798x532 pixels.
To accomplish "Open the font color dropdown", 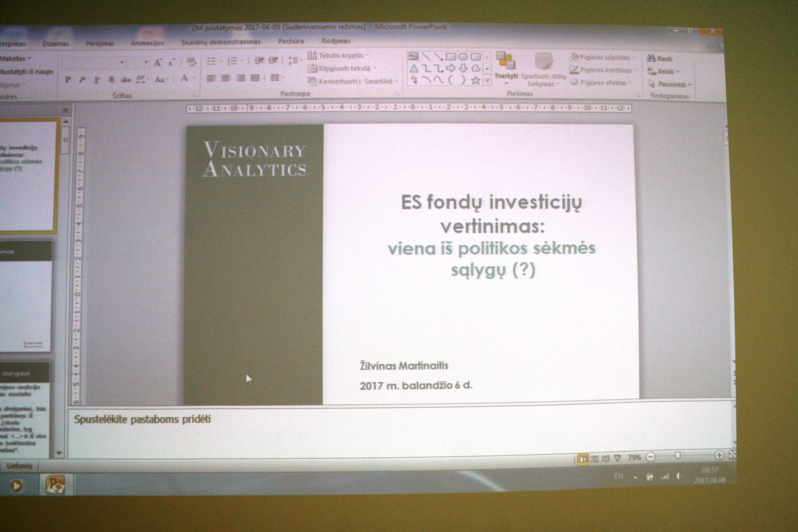I will [194, 79].
